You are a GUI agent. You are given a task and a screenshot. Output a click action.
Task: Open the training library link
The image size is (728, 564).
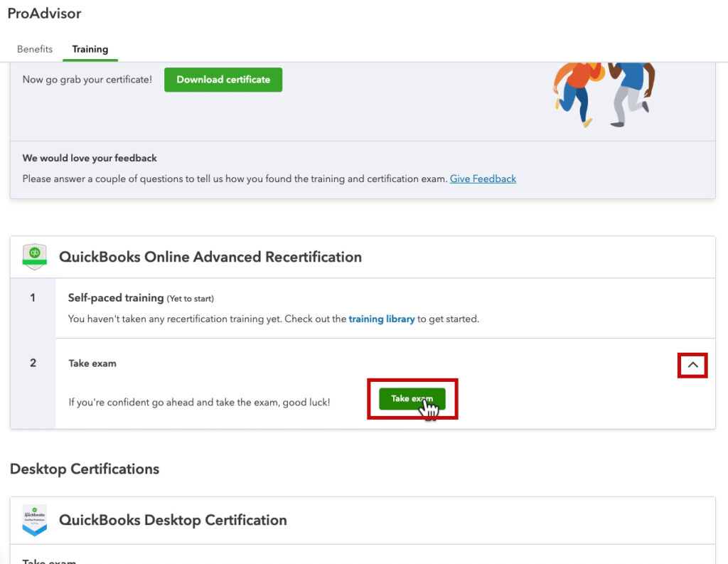[x=382, y=319]
